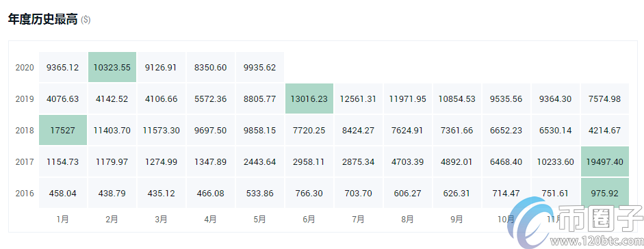The width and height of the screenshot is (644, 249).
Task: Click the 17527 cell for January 2018
Action: click(63, 131)
